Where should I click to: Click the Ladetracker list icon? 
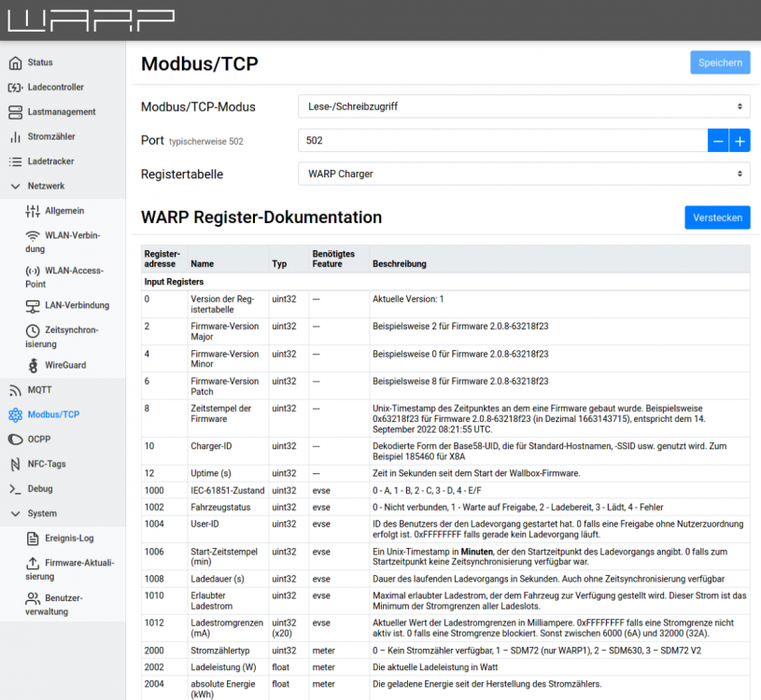[15, 161]
